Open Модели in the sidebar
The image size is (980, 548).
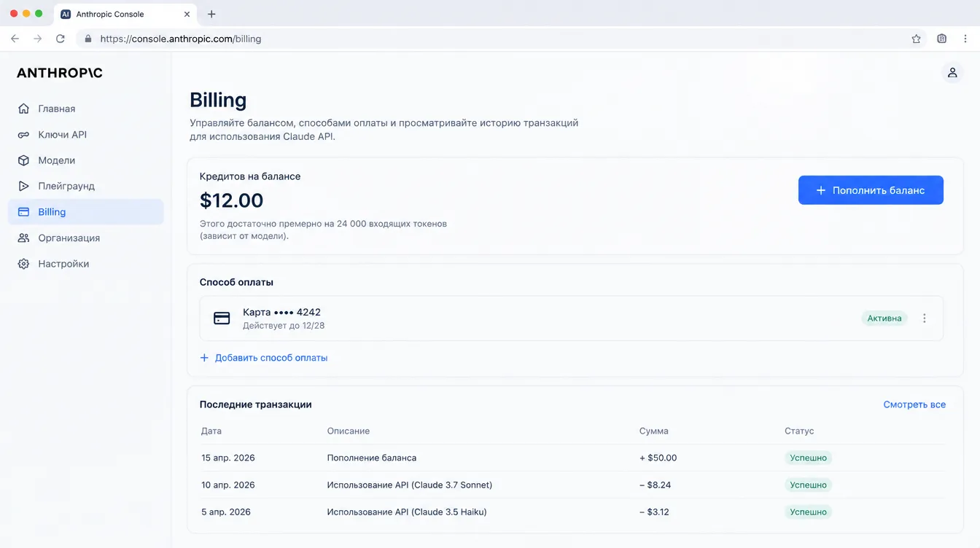(x=86, y=160)
